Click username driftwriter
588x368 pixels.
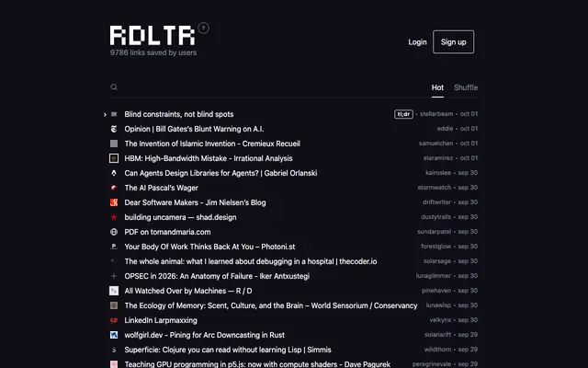click(437, 202)
